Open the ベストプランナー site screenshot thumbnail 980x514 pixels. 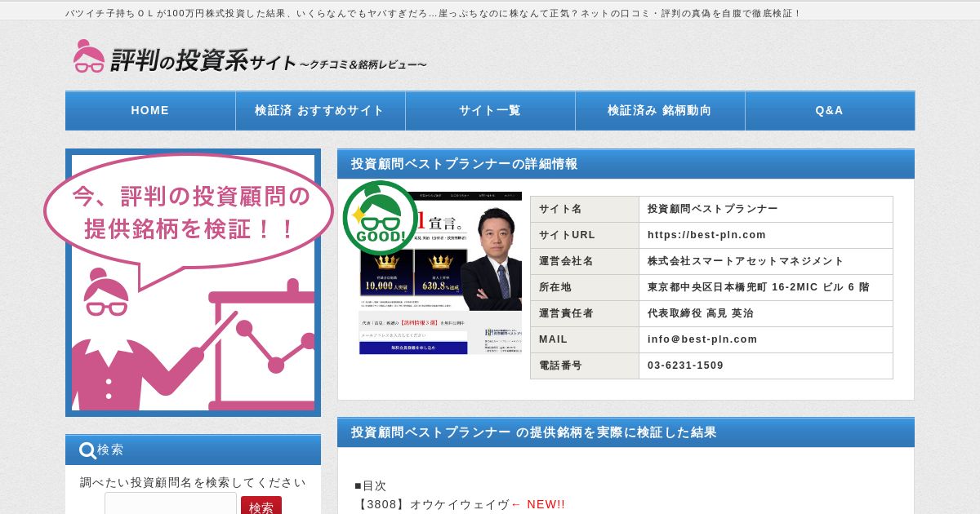pos(440,273)
